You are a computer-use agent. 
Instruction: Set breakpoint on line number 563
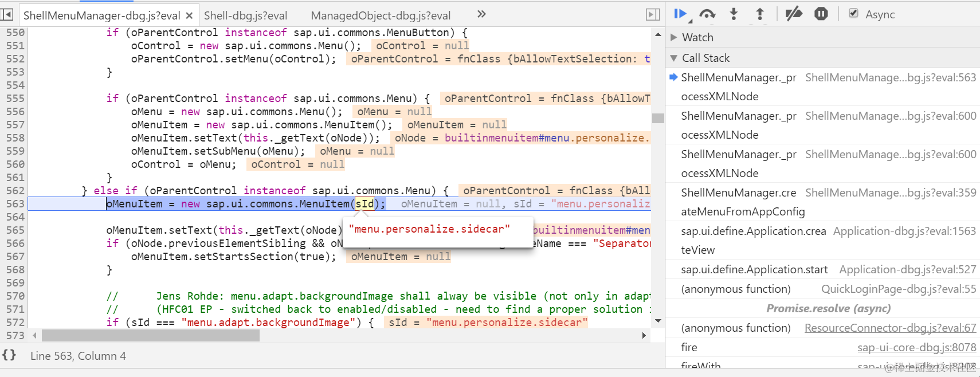[x=15, y=204]
